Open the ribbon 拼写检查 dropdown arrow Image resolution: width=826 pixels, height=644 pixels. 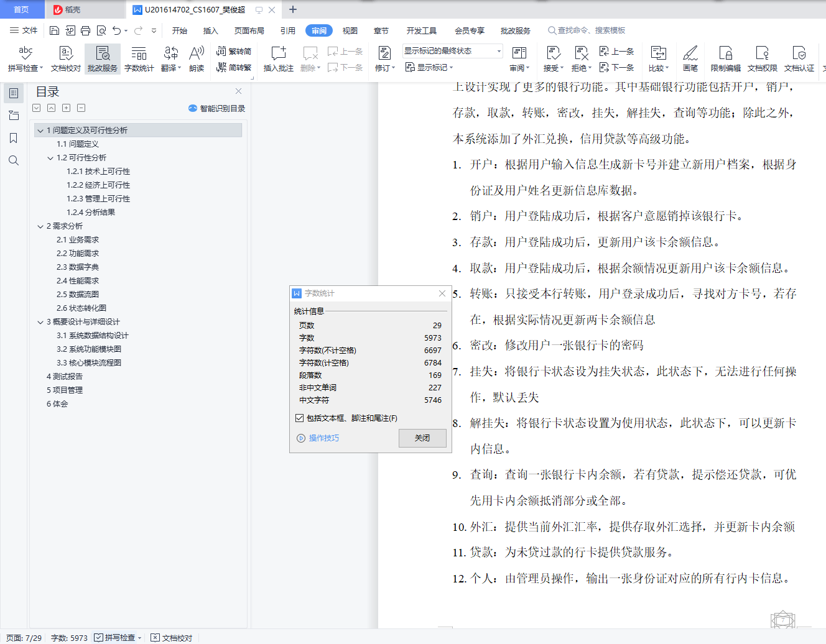(42, 68)
